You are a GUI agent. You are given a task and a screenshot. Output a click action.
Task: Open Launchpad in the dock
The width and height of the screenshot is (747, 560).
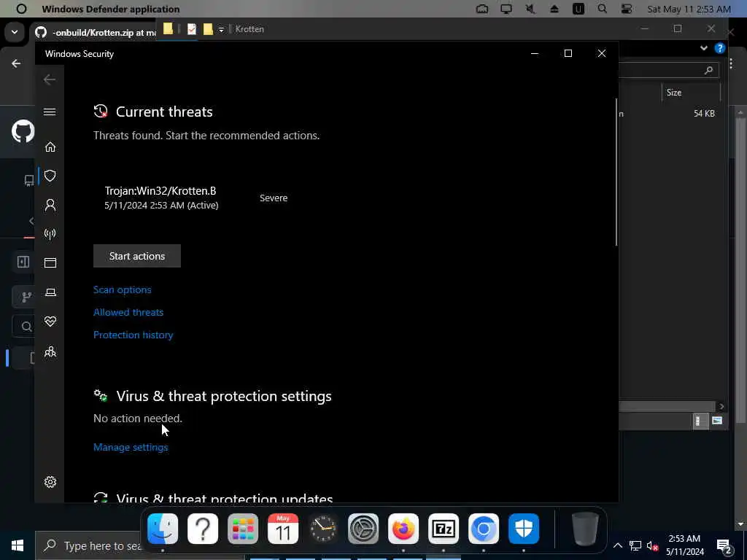click(242, 529)
